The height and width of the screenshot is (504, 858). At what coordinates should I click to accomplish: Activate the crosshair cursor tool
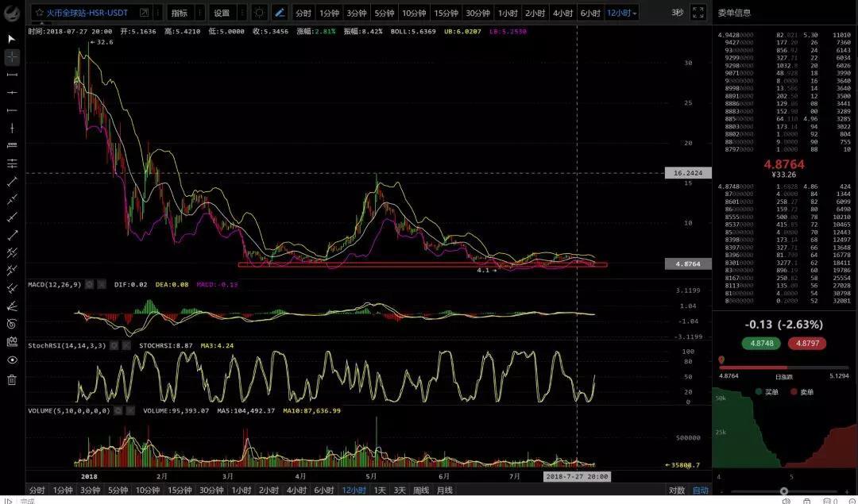[x=12, y=57]
